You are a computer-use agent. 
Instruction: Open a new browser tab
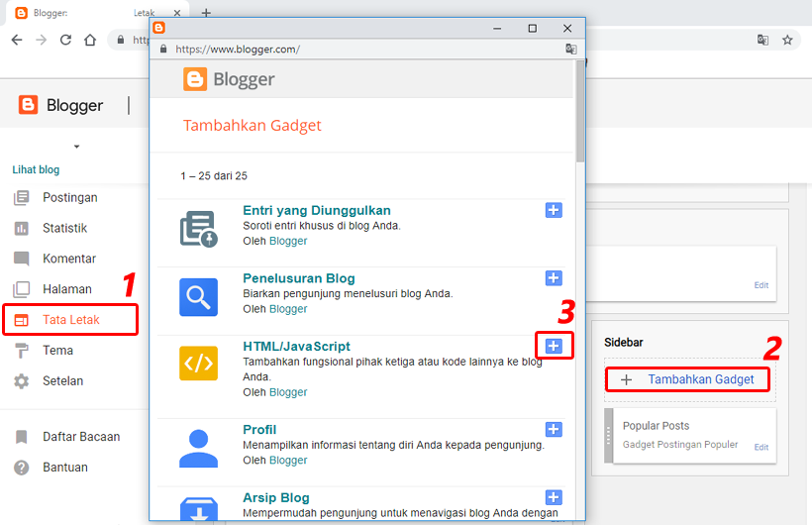[206, 13]
